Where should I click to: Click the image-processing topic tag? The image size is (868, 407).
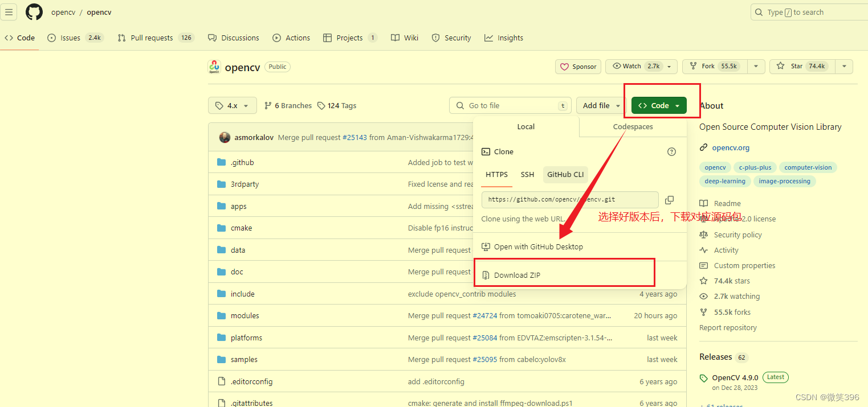coord(785,181)
